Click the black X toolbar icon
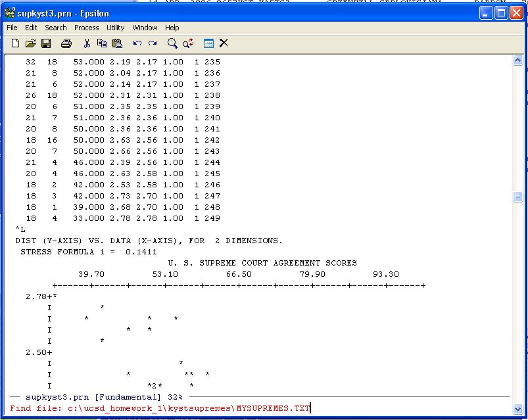This screenshot has height=420, width=528. point(224,43)
